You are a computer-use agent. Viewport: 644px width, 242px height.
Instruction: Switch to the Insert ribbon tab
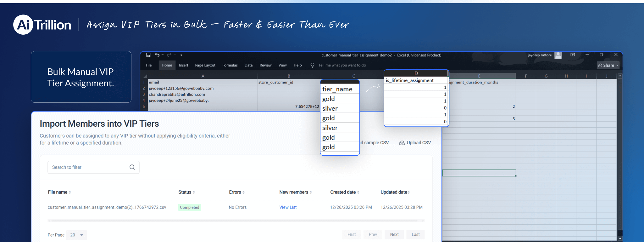(x=184, y=65)
